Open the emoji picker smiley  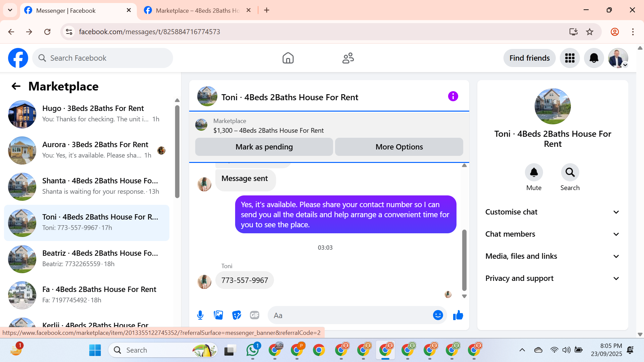pos(438,315)
